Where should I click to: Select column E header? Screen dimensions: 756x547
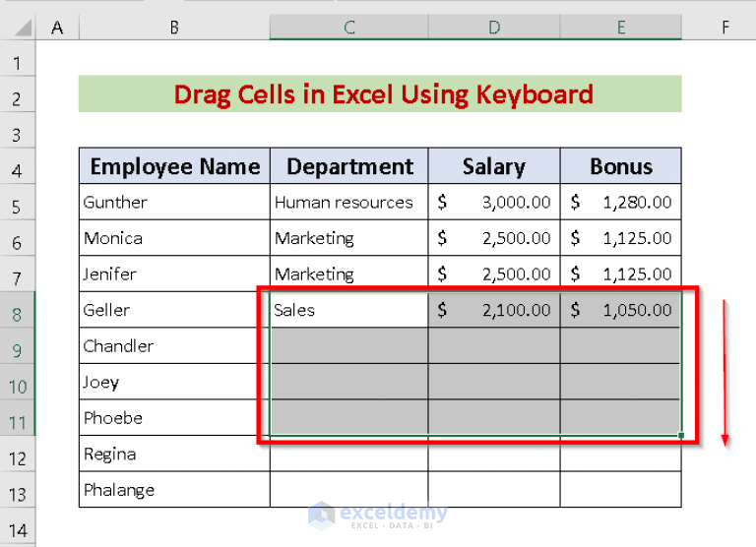coord(621,27)
